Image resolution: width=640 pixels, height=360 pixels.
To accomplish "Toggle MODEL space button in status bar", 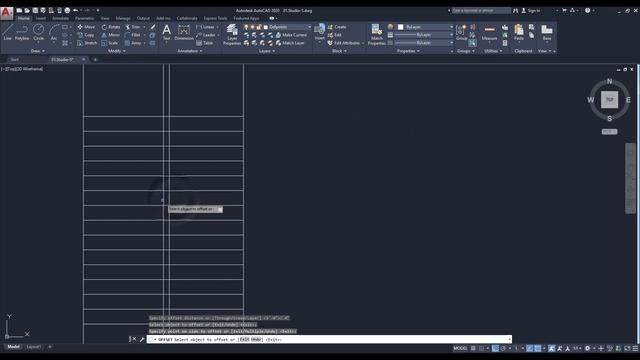I will 460,348.
